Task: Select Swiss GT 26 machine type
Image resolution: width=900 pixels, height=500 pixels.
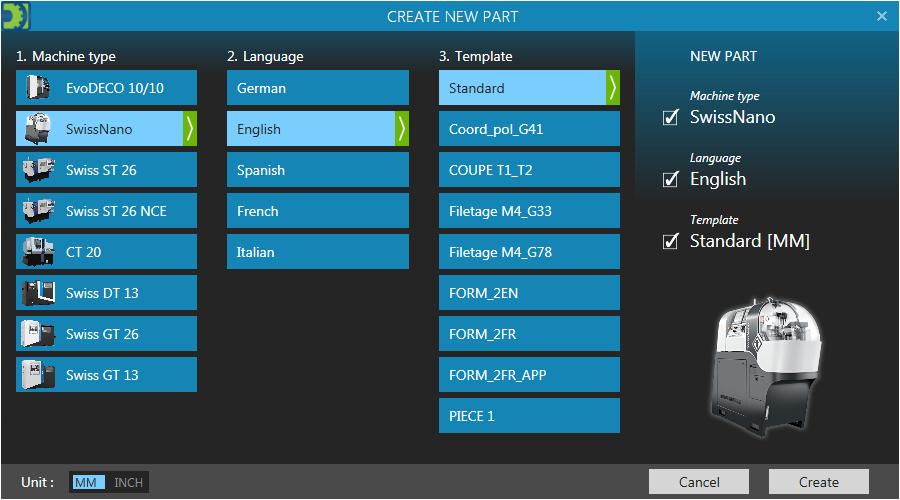Action: click(x=106, y=334)
